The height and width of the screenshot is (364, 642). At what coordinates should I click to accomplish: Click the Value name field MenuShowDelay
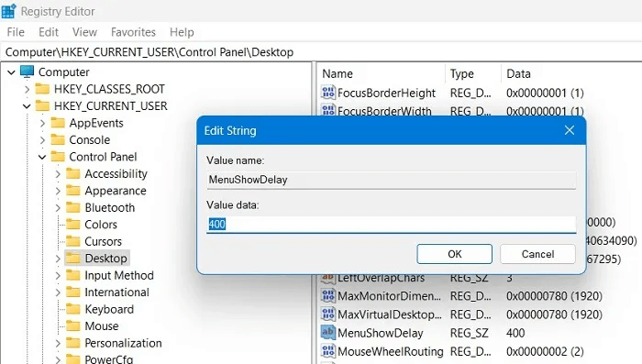click(x=392, y=180)
